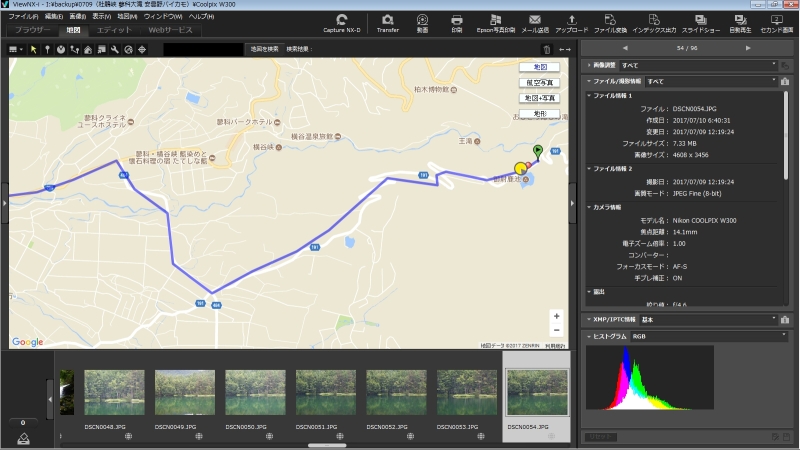The width and height of the screenshot is (800, 450).
Task: Click the photo tray icon at bottom left
Action: pos(23,438)
